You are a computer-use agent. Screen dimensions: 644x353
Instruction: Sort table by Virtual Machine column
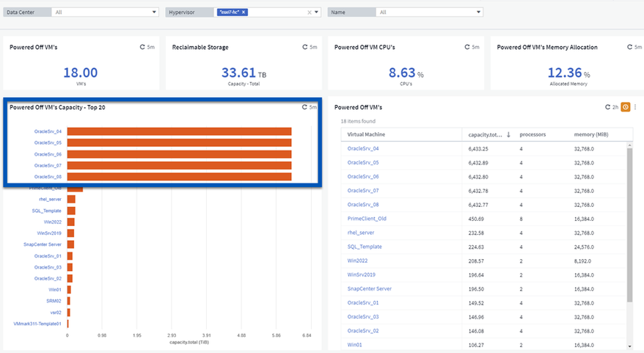point(366,135)
